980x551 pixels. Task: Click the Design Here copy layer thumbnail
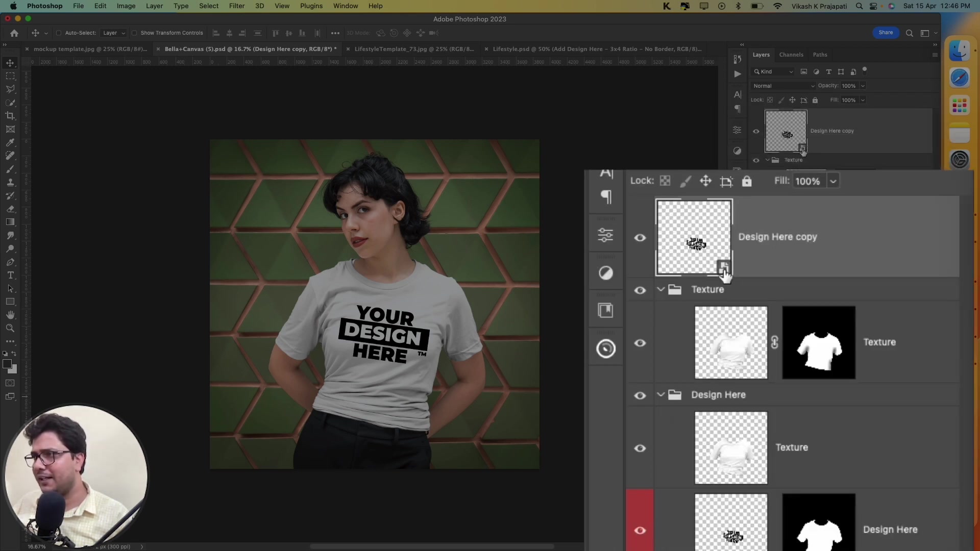786,131
